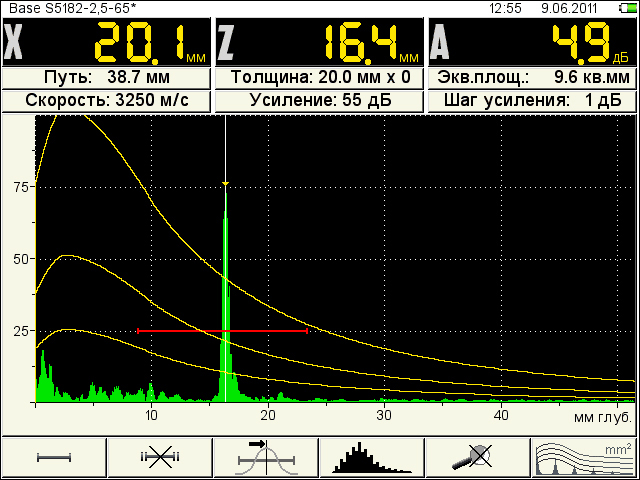
Task: Select the Скорость: 3250 м/с parameter
Action: click(106, 101)
